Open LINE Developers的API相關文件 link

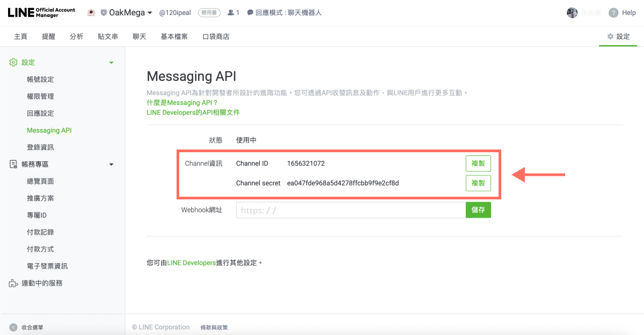click(193, 113)
